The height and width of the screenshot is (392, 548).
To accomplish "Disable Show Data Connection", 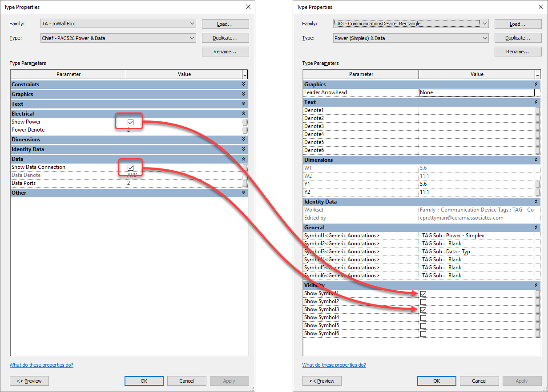I will tap(130, 167).
